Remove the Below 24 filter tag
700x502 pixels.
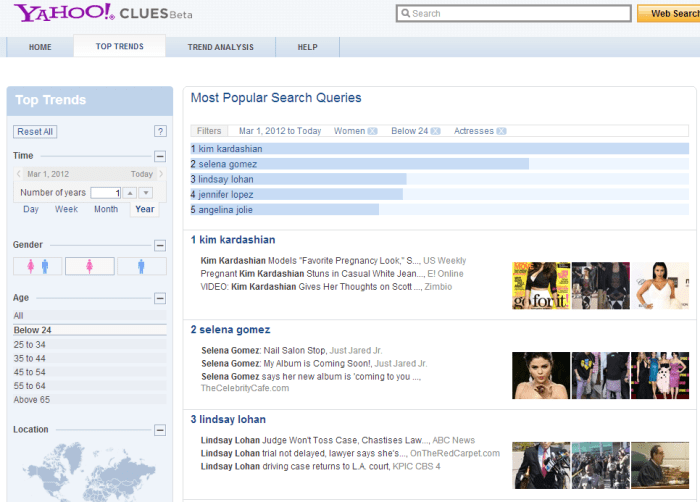(435, 131)
